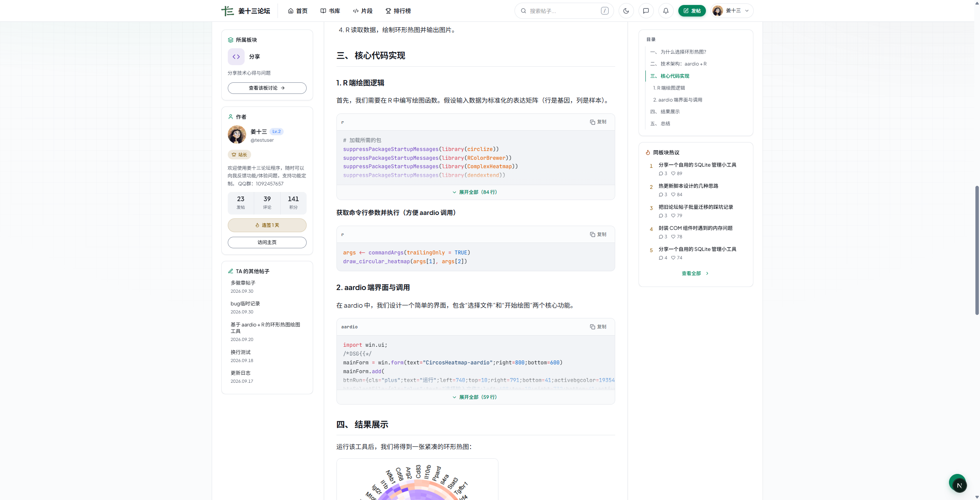The width and height of the screenshot is (980, 500).
Task: Open the 书库 nav item
Action: [x=330, y=11]
